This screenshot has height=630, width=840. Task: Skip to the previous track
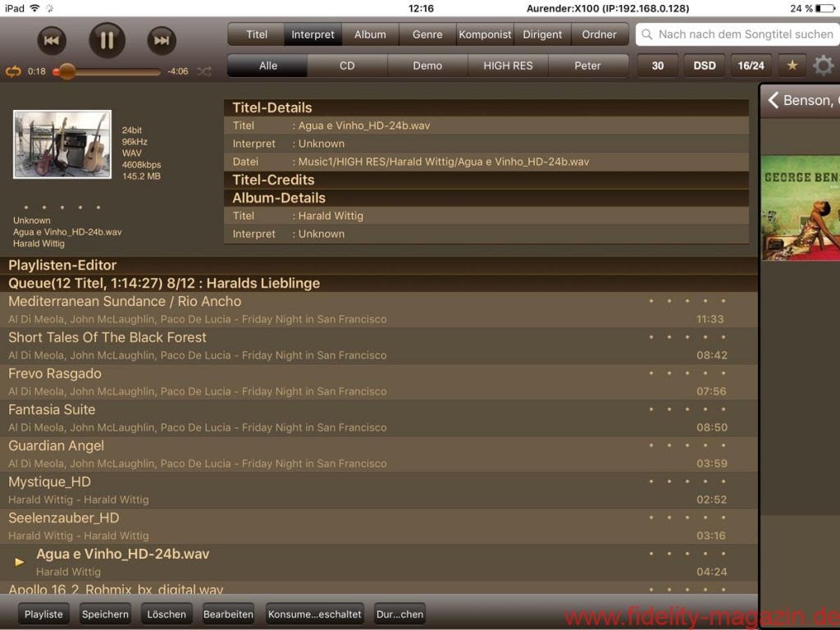click(x=51, y=40)
